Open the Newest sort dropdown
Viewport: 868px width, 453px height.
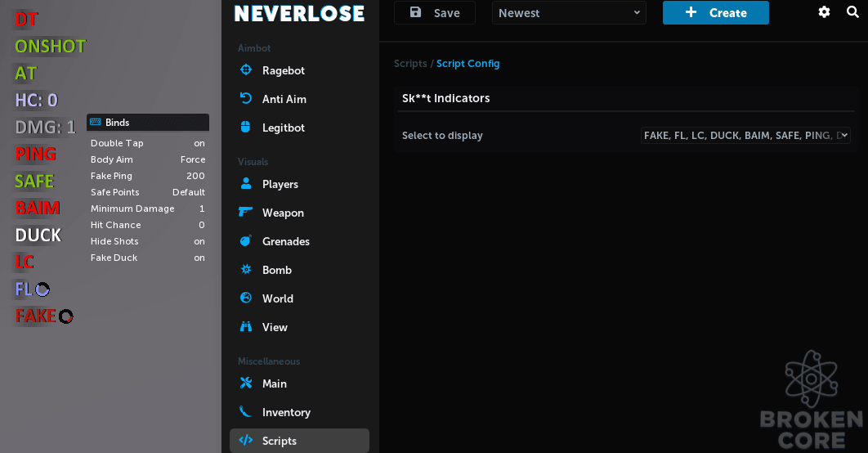coord(569,13)
